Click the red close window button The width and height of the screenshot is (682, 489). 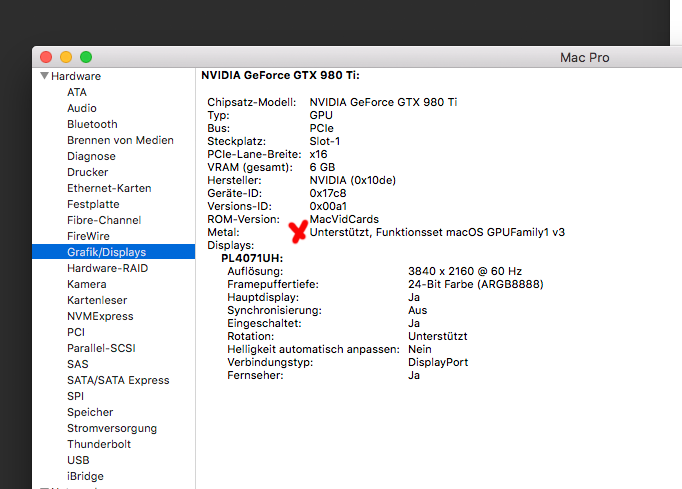[46, 57]
